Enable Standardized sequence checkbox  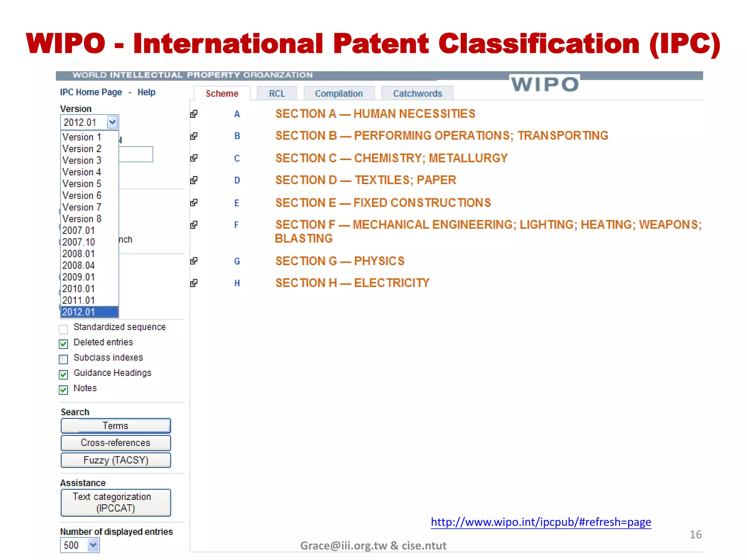(x=63, y=329)
